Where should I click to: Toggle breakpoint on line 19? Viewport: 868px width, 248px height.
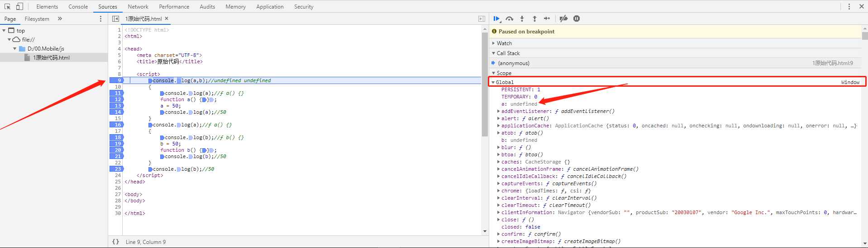point(117,144)
